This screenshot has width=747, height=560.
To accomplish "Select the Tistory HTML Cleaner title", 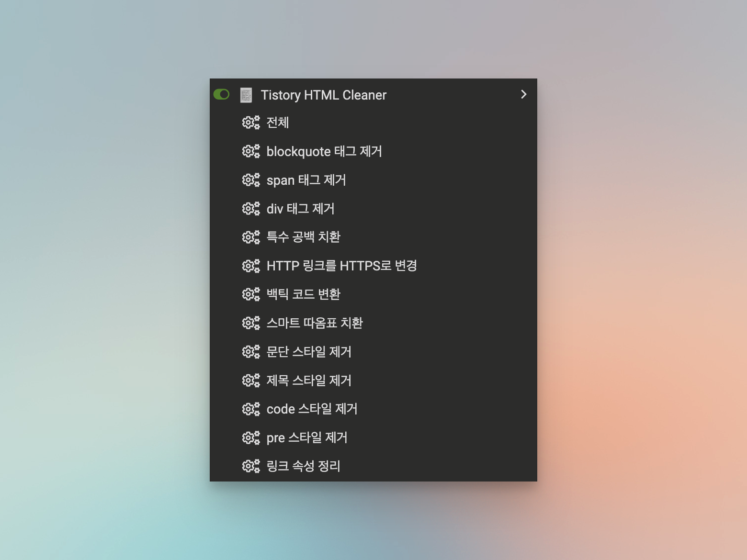I will (323, 95).
